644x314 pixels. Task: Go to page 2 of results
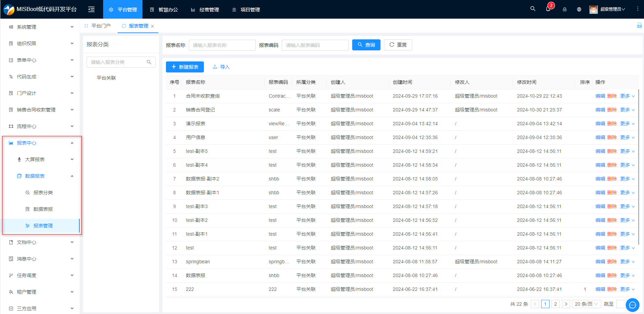click(x=555, y=304)
